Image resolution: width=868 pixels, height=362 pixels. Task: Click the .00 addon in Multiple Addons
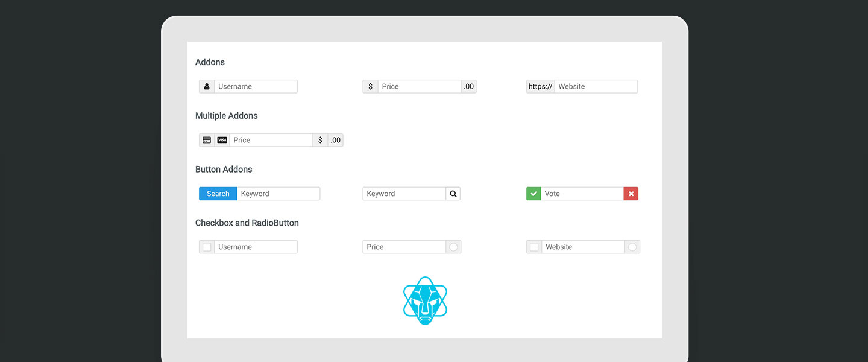click(336, 140)
